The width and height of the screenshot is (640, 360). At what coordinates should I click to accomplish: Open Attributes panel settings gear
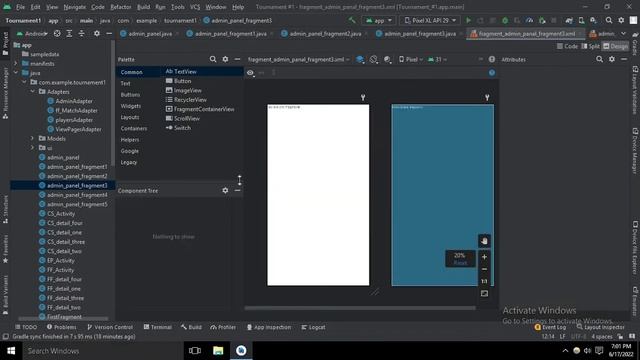tap(611, 59)
